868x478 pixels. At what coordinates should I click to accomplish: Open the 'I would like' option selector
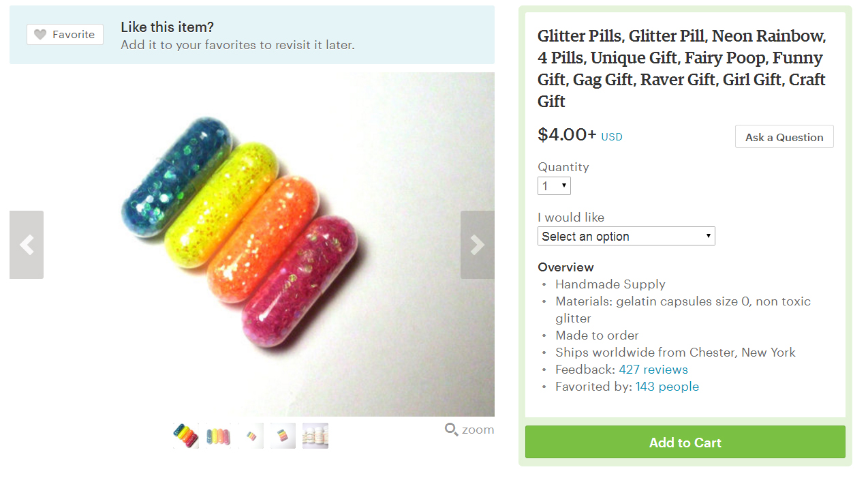625,236
